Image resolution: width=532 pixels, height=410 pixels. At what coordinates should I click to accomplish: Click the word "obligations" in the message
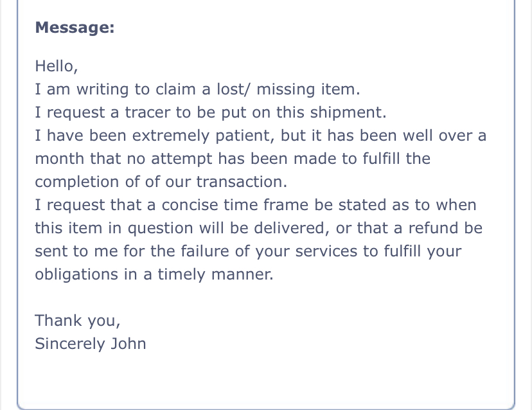76,274
